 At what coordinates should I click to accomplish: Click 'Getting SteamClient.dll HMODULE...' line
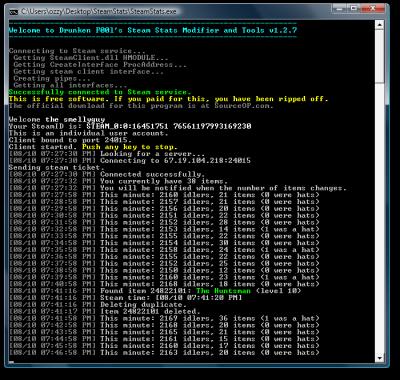pyautogui.click(x=91, y=58)
